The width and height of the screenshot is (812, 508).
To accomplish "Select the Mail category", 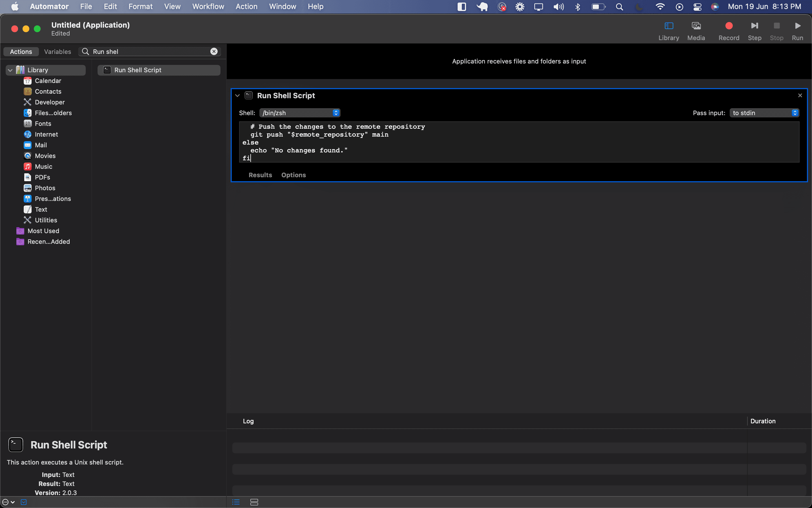I will point(35,145).
